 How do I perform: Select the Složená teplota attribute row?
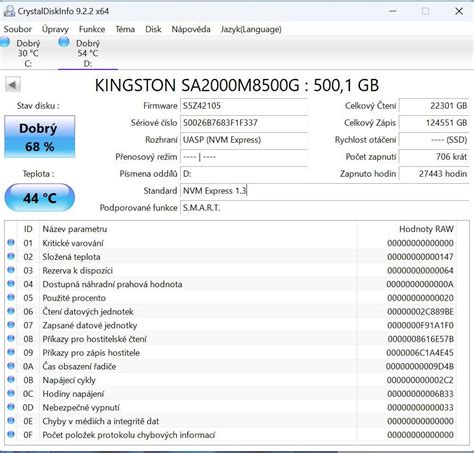pyautogui.click(x=230, y=257)
